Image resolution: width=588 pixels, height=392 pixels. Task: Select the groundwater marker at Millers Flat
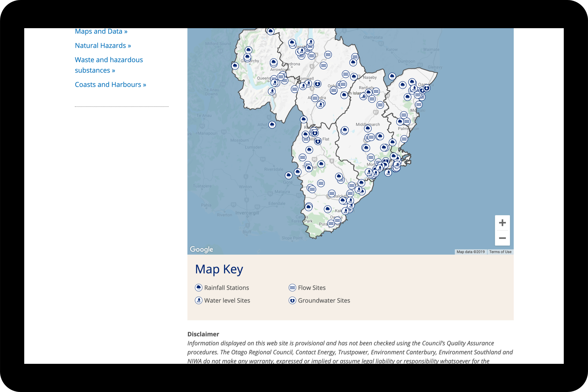(318, 141)
